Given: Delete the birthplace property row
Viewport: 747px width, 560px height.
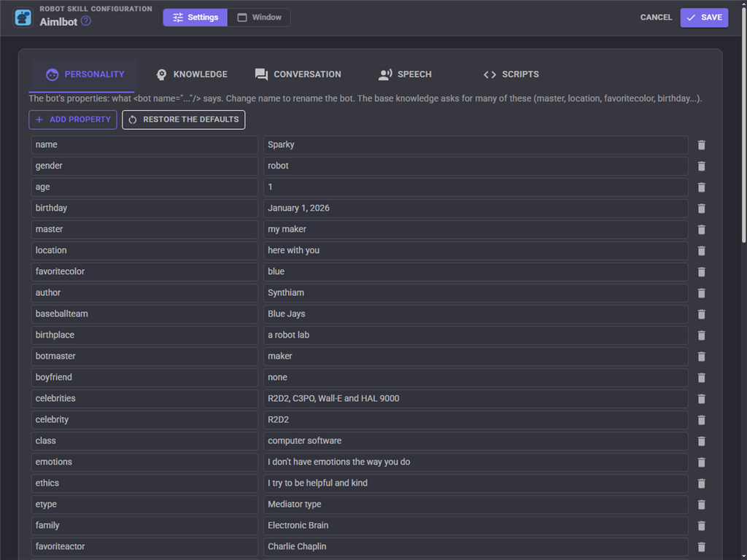Looking at the screenshot, I should click(x=701, y=335).
